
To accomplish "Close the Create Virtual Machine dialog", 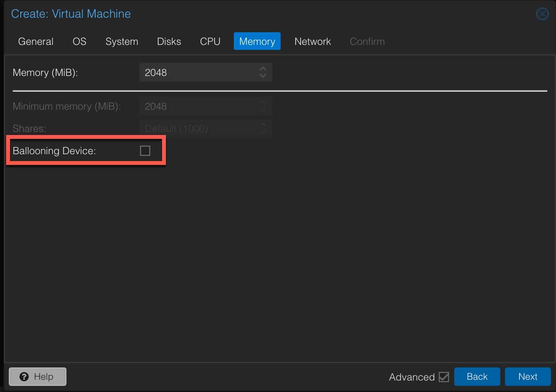I will coord(542,14).
